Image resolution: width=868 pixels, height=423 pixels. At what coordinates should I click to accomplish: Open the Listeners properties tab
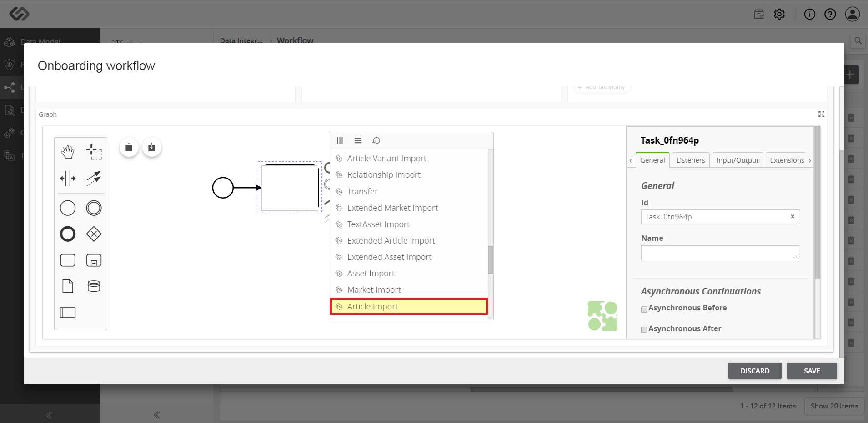click(x=691, y=160)
